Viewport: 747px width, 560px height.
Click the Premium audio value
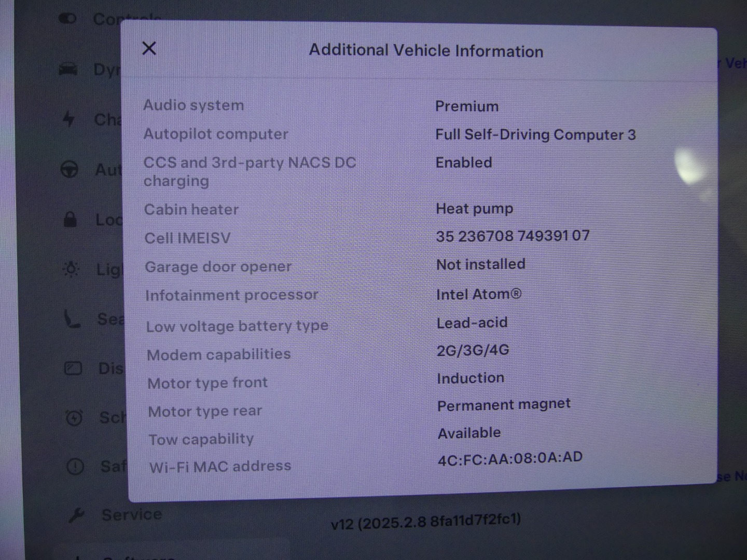467,106
